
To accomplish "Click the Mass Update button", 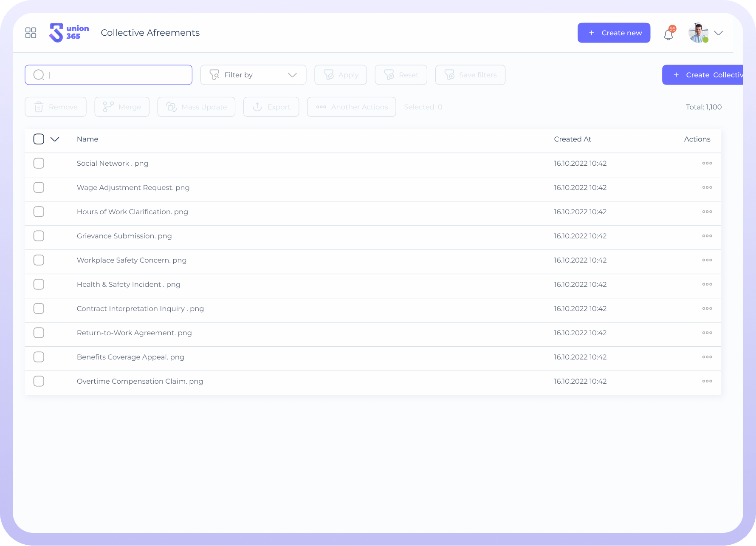I will [x=196, y=107].
